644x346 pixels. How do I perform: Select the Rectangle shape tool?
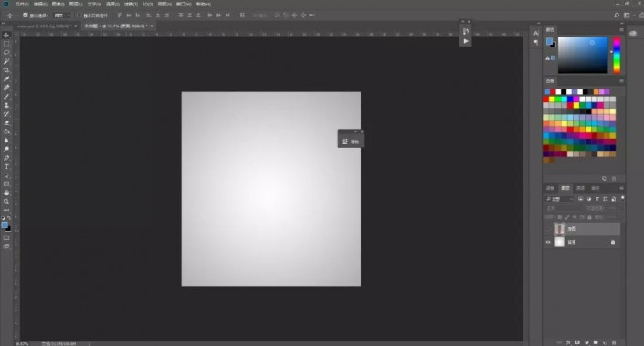[x=6, y=183]
